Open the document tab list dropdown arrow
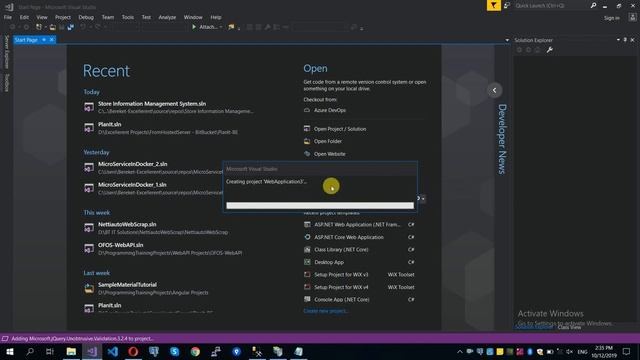This screenshot has width=640, height=360. point(507,40)
